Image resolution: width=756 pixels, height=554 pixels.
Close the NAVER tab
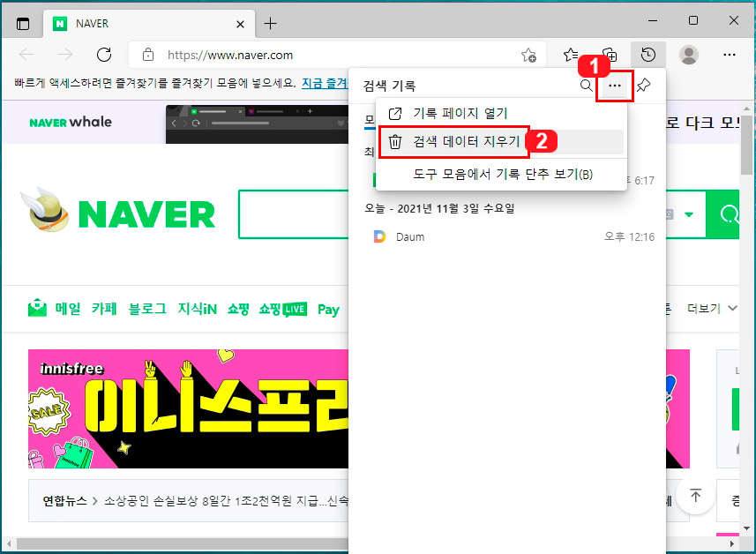[x=240, y=24]
